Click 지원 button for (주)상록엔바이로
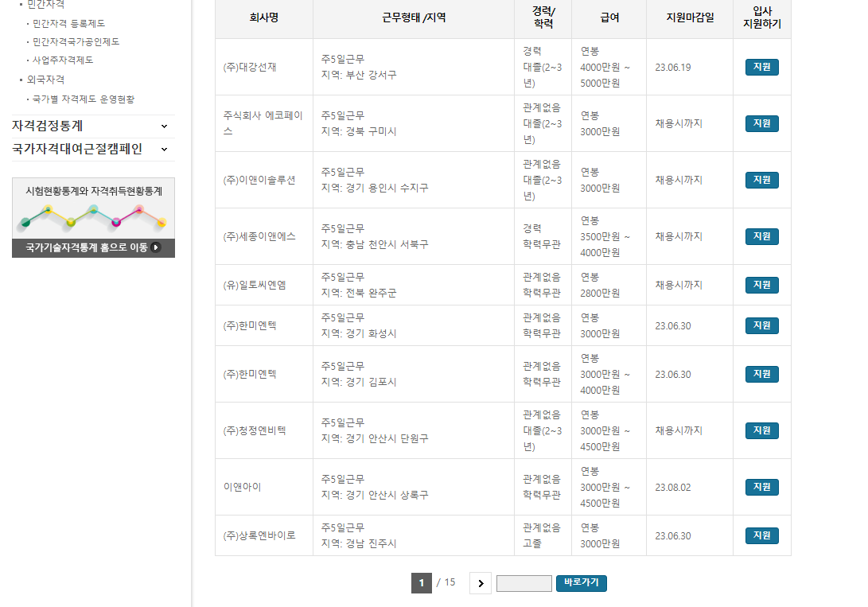The image size is (868, 607). tap(761, 535)
